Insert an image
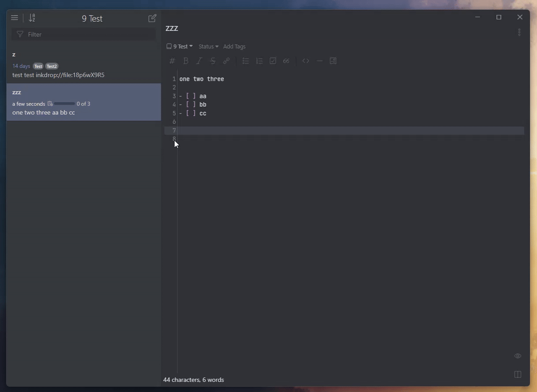This screenshot has height=392, width=537. click(333, 61)
